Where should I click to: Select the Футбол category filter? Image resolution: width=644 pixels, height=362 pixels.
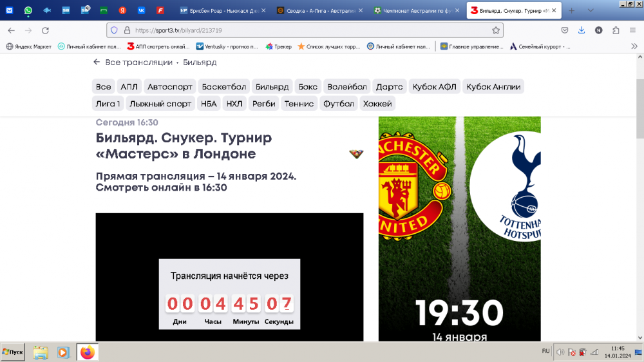pyautogui.click(x=339, y=104)
